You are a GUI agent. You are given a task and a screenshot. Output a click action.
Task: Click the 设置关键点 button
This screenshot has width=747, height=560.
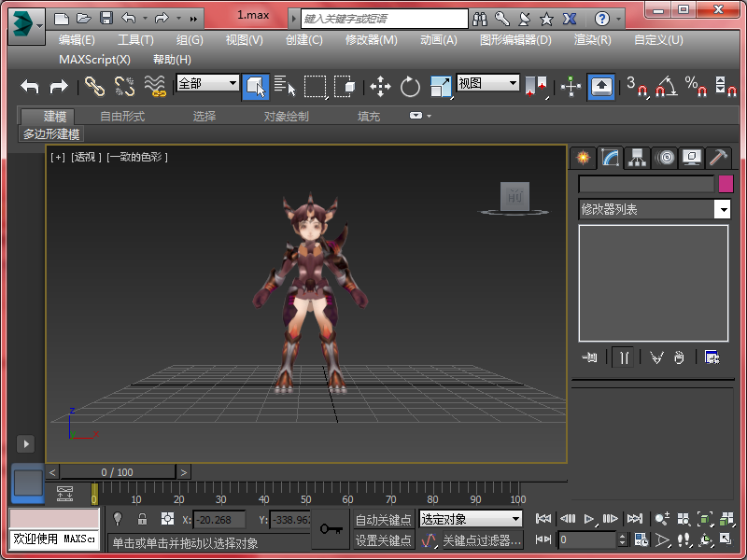point(384,540)
